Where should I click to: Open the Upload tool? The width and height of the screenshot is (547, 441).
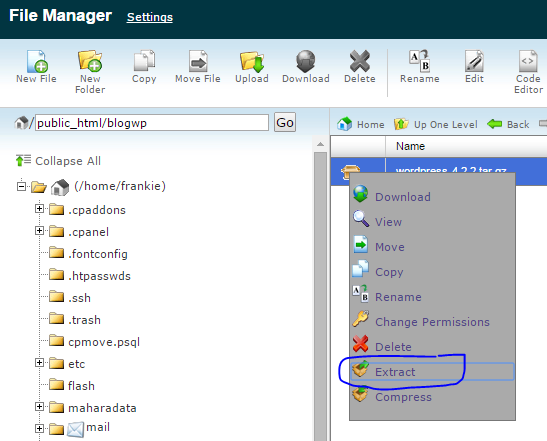[252, 62]
